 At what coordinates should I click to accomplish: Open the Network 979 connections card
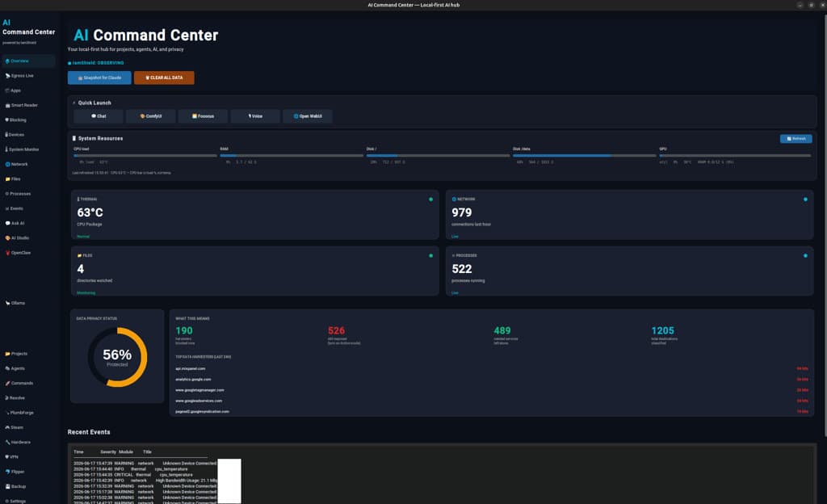point(629,215)
